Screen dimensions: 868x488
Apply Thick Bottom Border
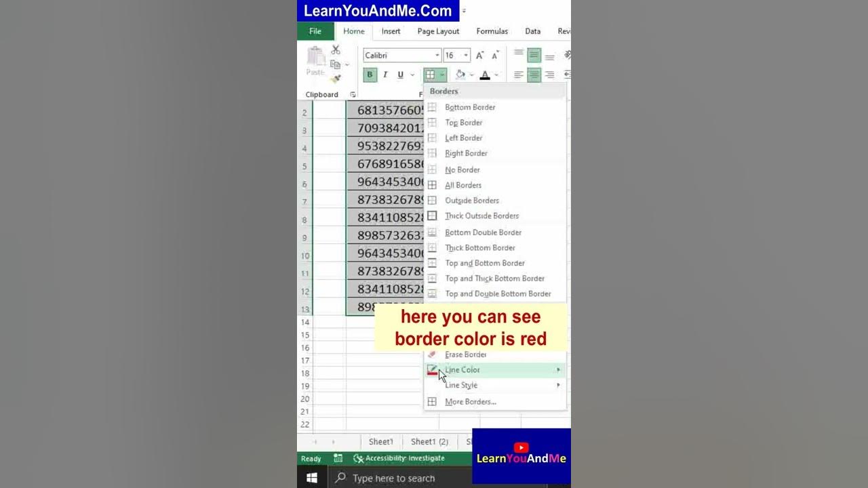495,247
